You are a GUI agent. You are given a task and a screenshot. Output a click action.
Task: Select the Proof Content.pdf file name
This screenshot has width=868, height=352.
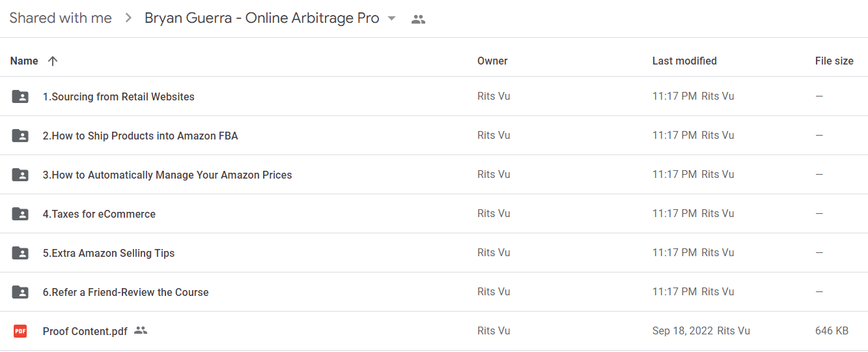pos(85,331)
